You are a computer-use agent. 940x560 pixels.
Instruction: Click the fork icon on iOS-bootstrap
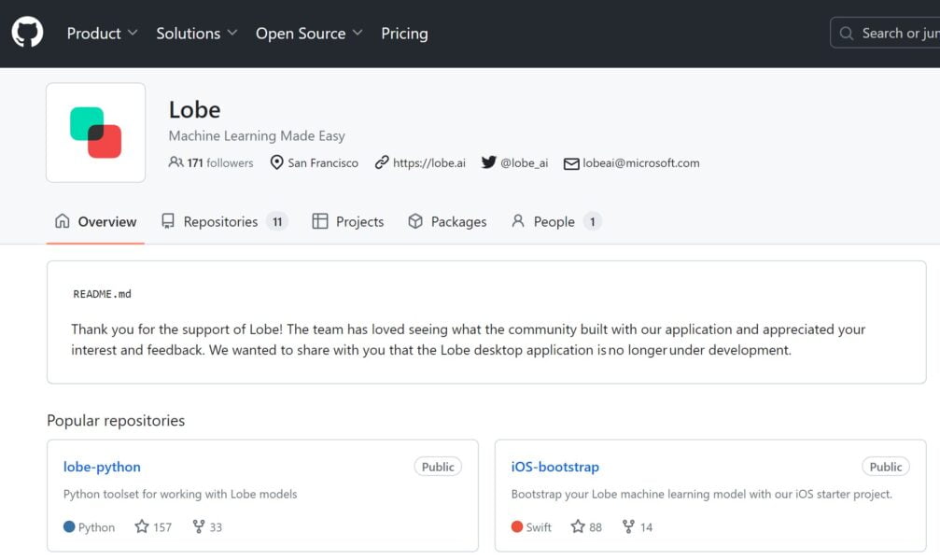[x=628, y=526]
